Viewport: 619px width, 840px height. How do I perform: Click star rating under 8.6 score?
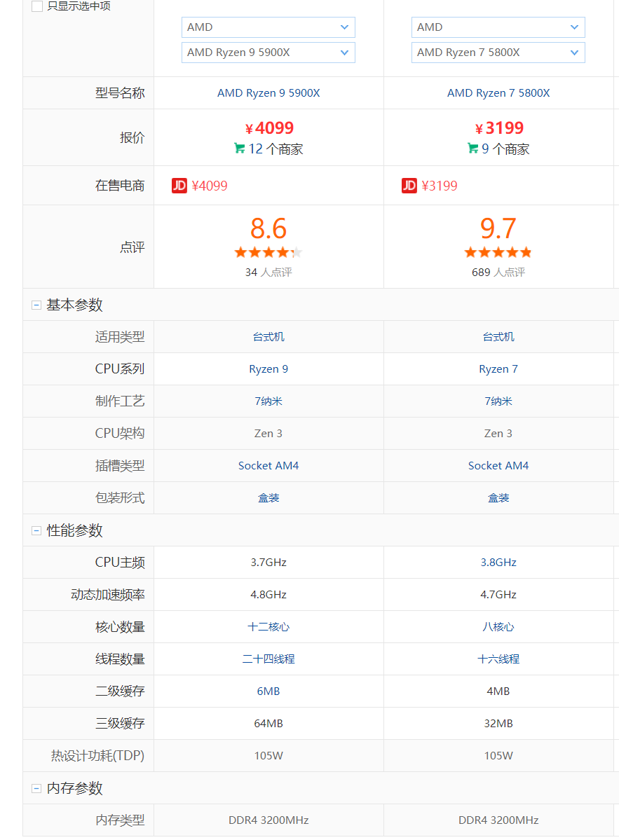[268, 252]
